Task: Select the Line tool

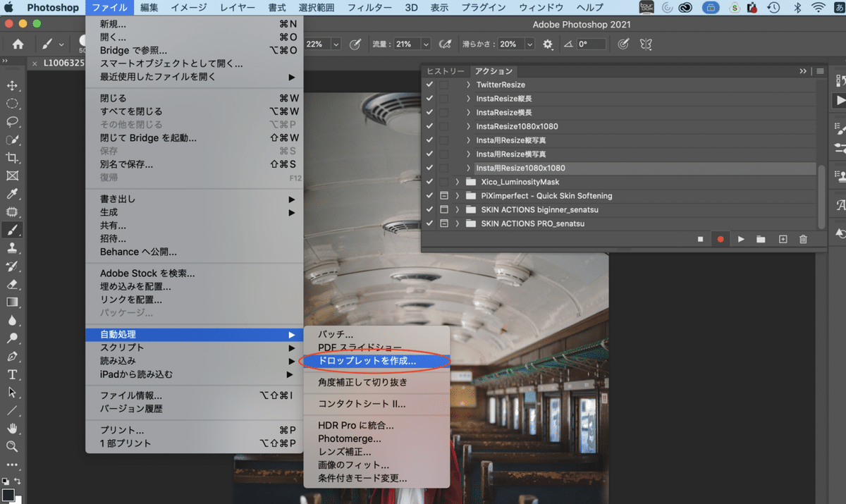Action: click(x=12, y=410)
